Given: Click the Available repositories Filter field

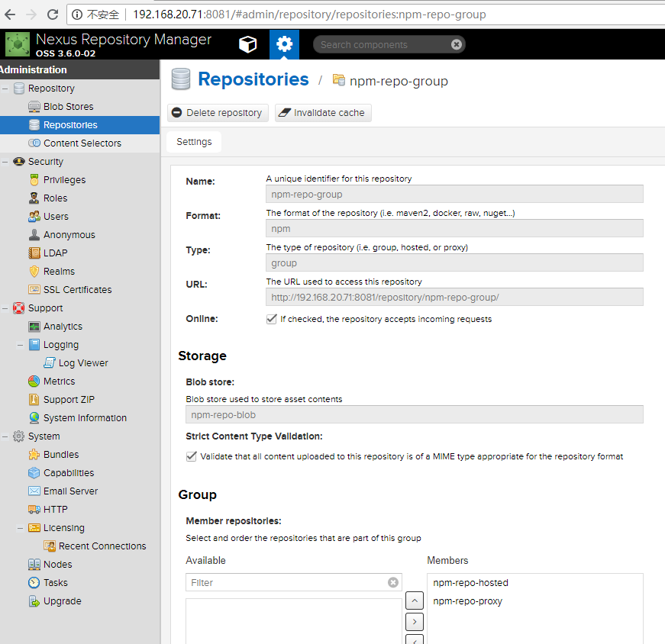Looking at the screenshot, I should coord(293,582).
